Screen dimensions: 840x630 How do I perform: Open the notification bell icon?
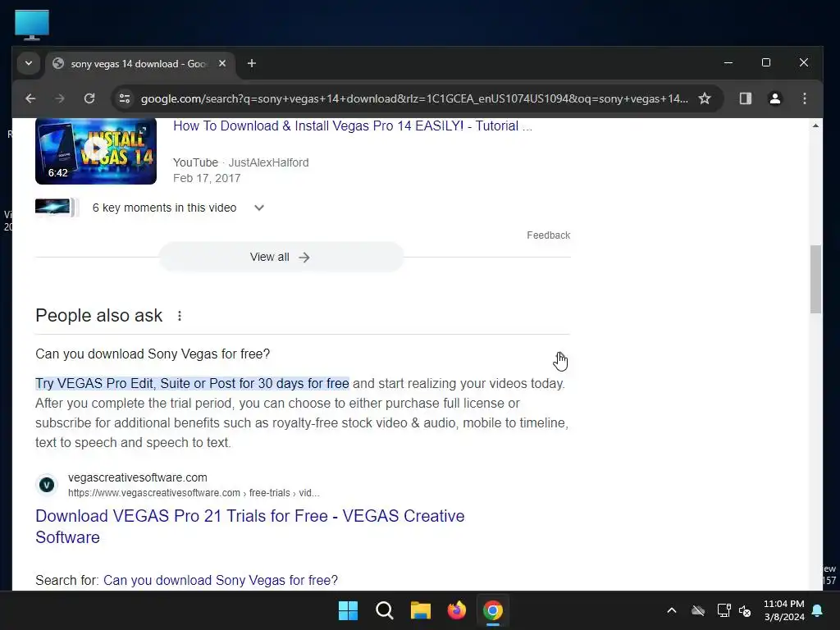point(818,610)
